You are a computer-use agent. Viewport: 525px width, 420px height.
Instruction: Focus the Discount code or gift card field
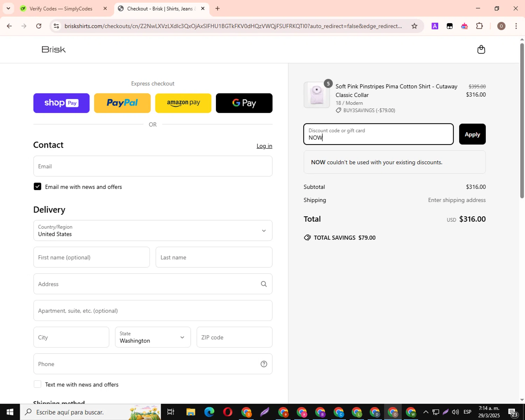tap(378, 134)
